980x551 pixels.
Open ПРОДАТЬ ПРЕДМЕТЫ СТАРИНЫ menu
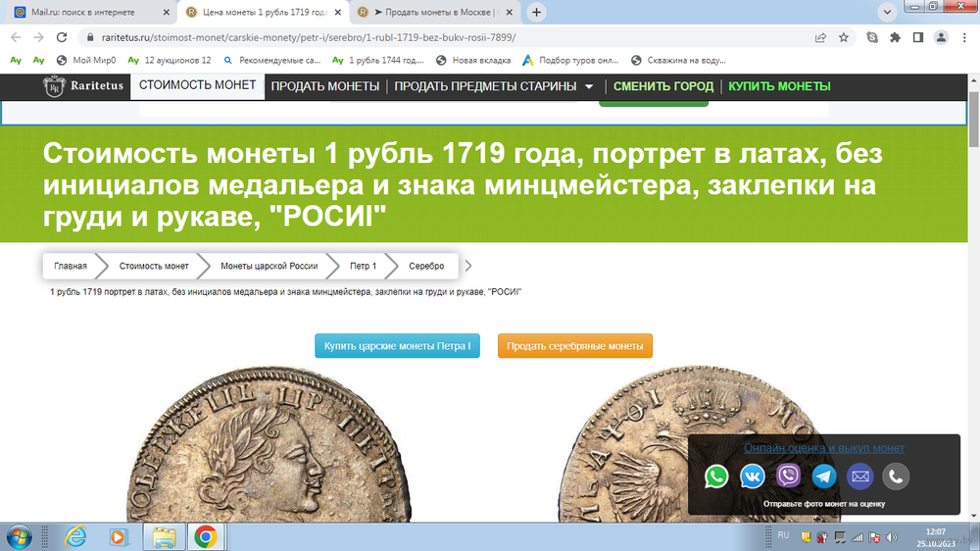click(x=485, y=86)
